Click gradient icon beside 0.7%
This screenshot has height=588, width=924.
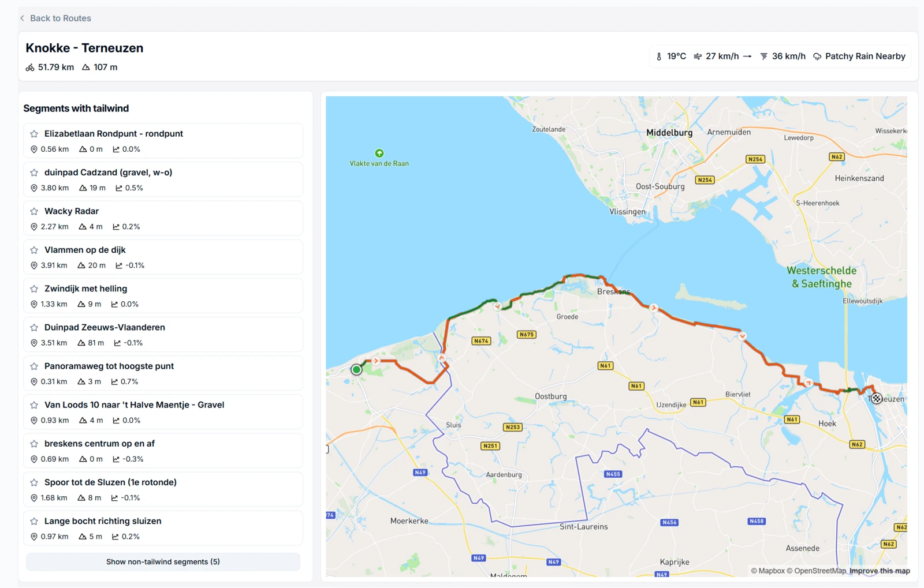coord(114,381)
